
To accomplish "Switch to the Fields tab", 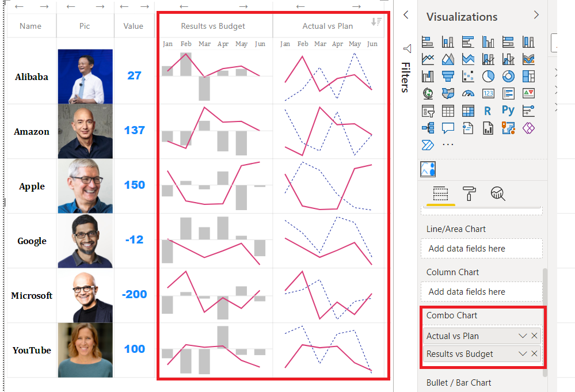I will (440, 193).
